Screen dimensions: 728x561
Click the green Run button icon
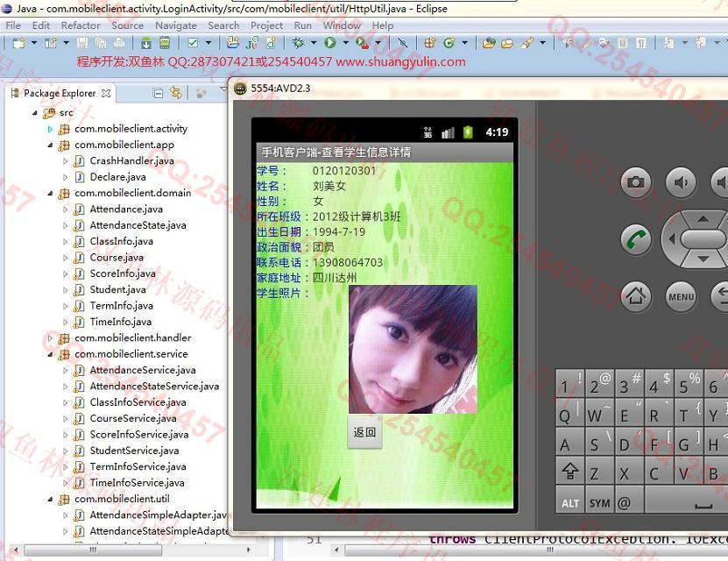coord(330,43)
